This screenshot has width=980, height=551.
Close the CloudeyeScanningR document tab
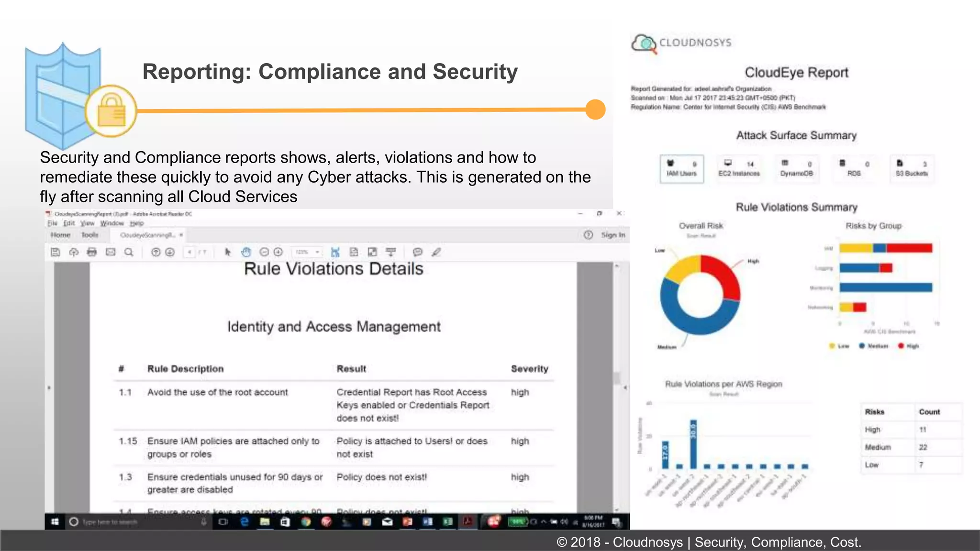point(181,235)
